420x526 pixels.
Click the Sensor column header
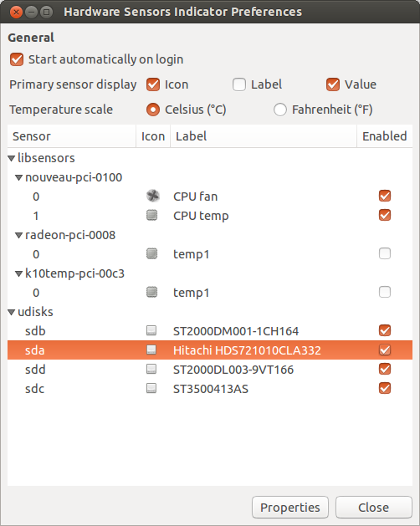point(71,136)
